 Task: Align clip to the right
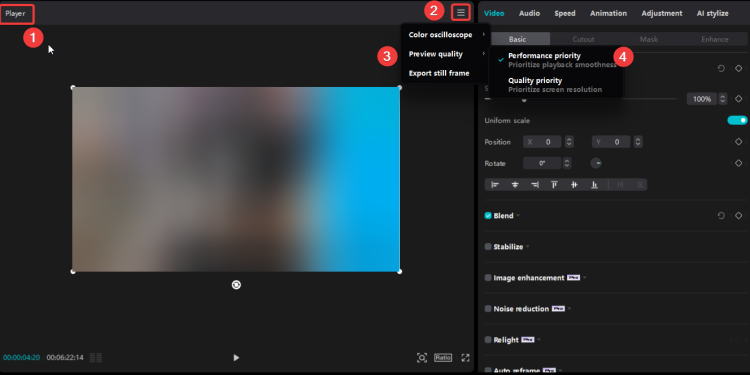[535, 185]
